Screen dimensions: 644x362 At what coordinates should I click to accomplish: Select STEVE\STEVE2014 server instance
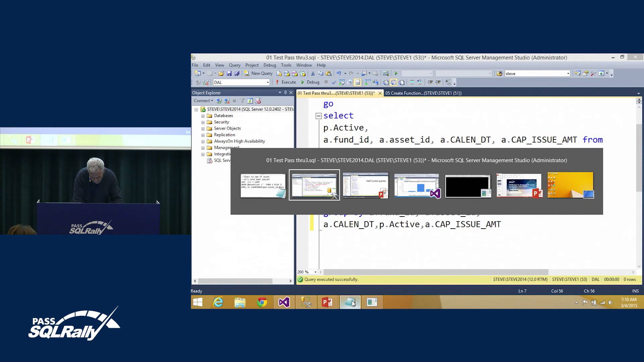click(x=246, y=109)
